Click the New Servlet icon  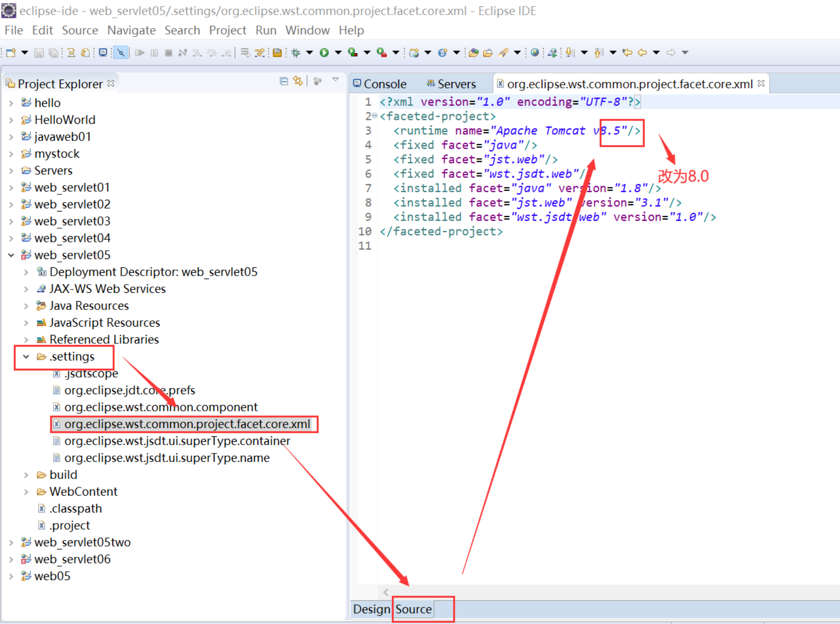click(x=443, y=53)
